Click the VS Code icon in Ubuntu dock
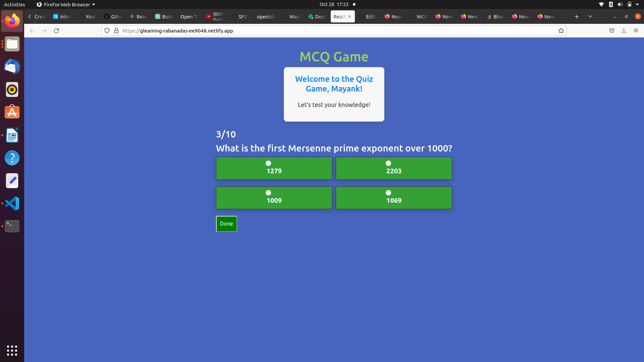 point(12,203)
